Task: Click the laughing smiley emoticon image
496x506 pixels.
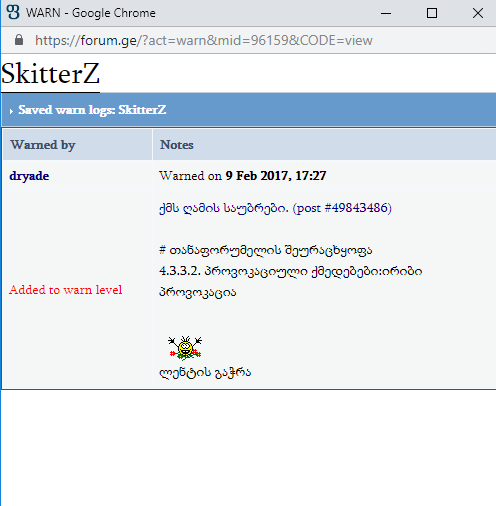Action: (185, 348)
